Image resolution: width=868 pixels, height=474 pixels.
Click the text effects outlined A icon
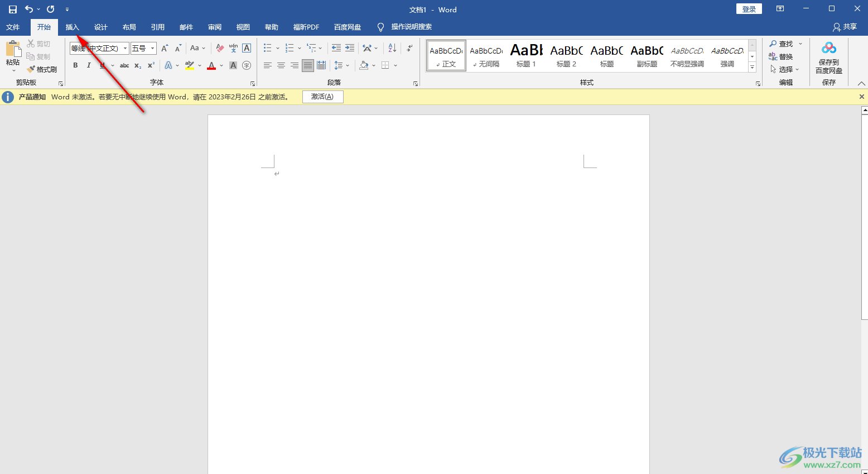pos(168,65)
